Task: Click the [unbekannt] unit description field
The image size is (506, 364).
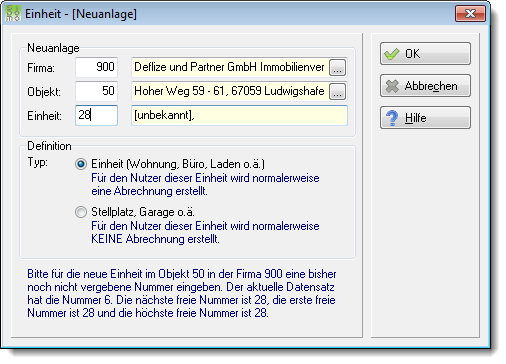Action: click(239, 115)
